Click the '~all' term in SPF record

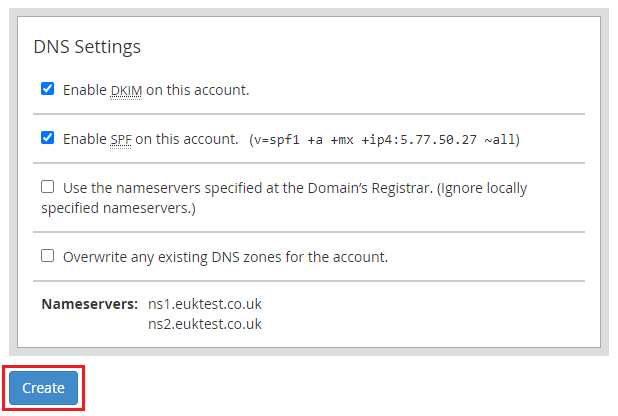[x=498, y=139]
